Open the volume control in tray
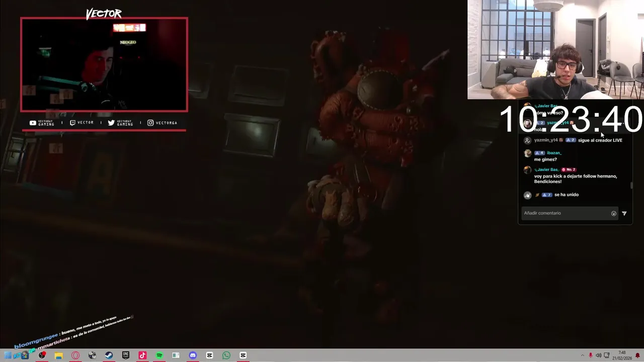Viewport: 644px width, 362px height. [599, 355]
